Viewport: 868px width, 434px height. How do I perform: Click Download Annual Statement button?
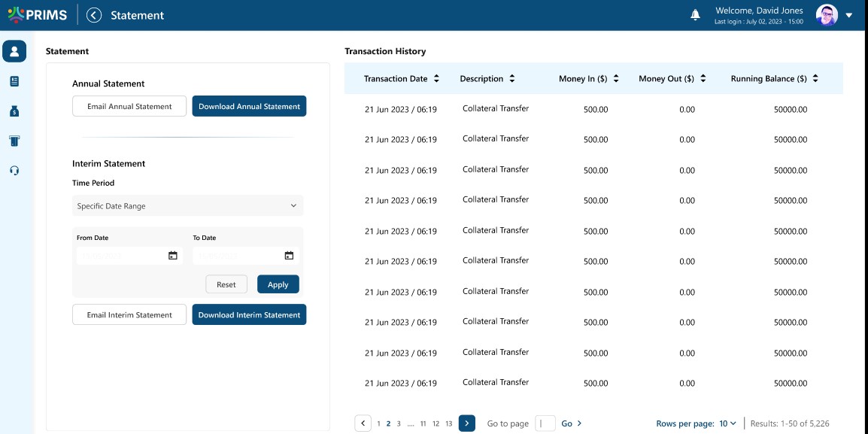249,106
